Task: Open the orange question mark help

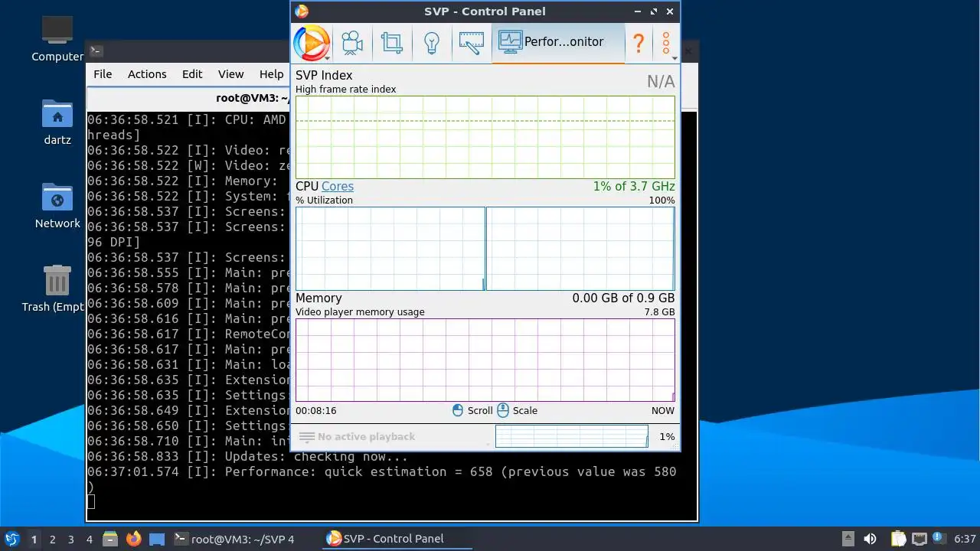Action: (x=638, y=43)
